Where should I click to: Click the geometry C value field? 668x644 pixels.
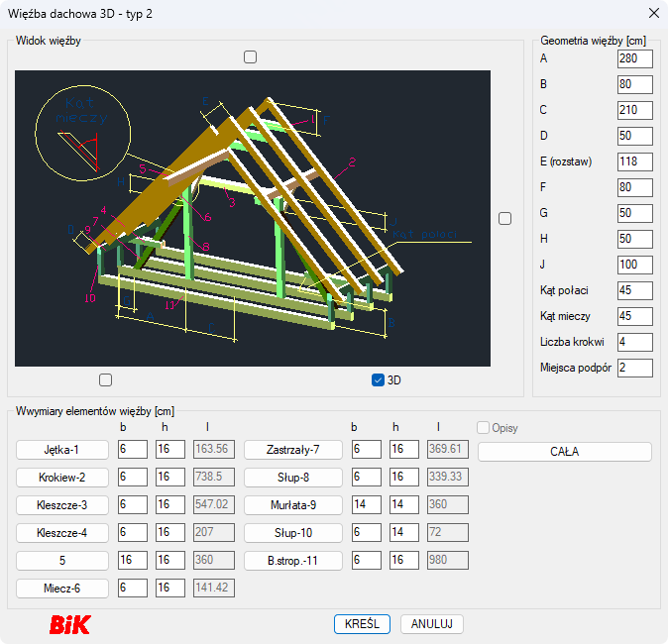point(634,110)
